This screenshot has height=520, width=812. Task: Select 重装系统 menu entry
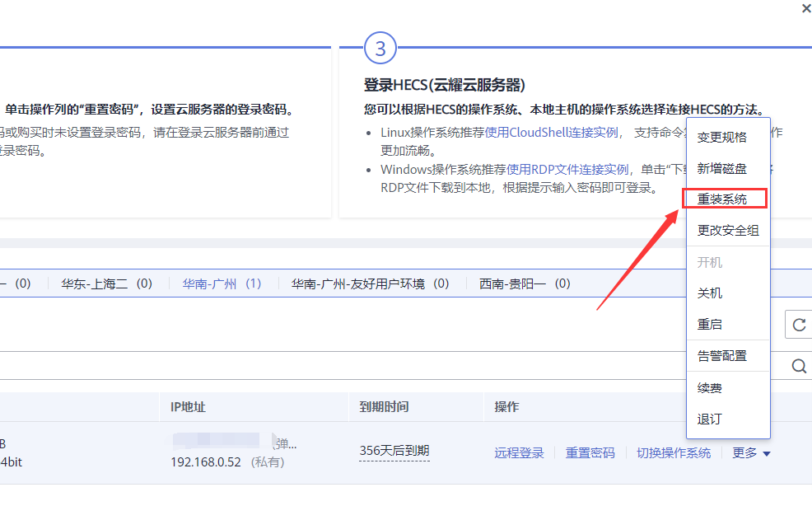pyautogui.click(x=724, y=199)
